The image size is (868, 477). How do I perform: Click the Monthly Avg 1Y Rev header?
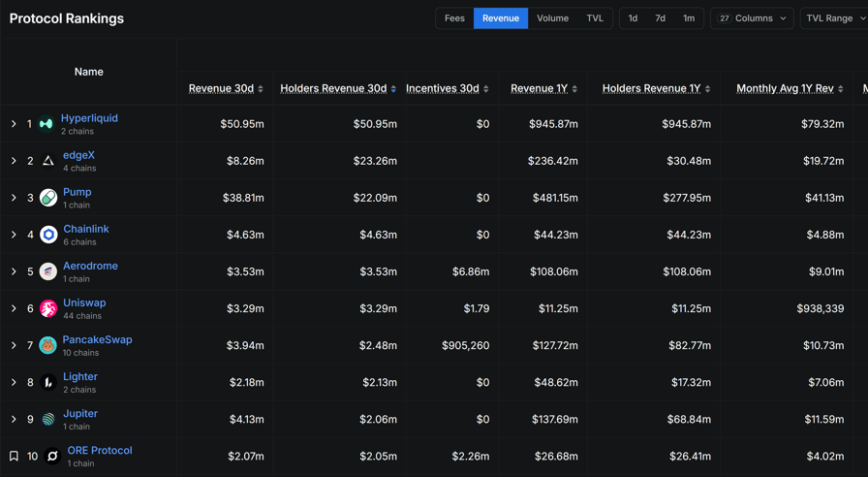click(785, 88)
